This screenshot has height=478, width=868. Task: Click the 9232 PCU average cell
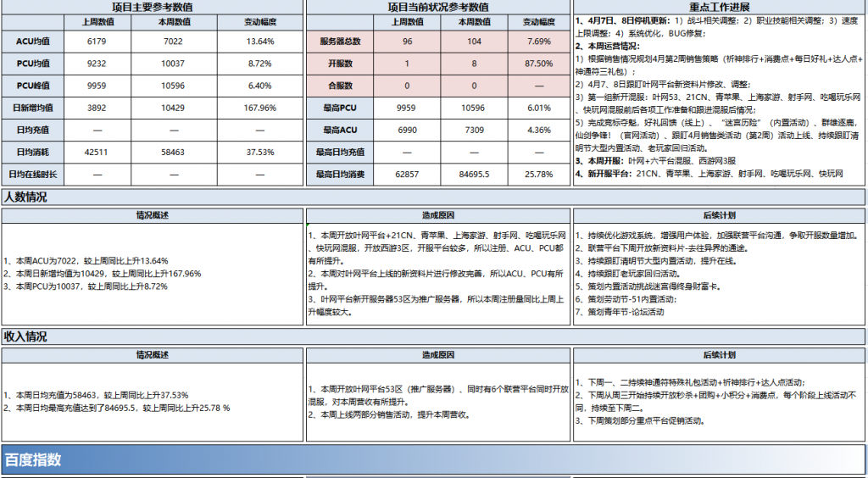point(97,64)
